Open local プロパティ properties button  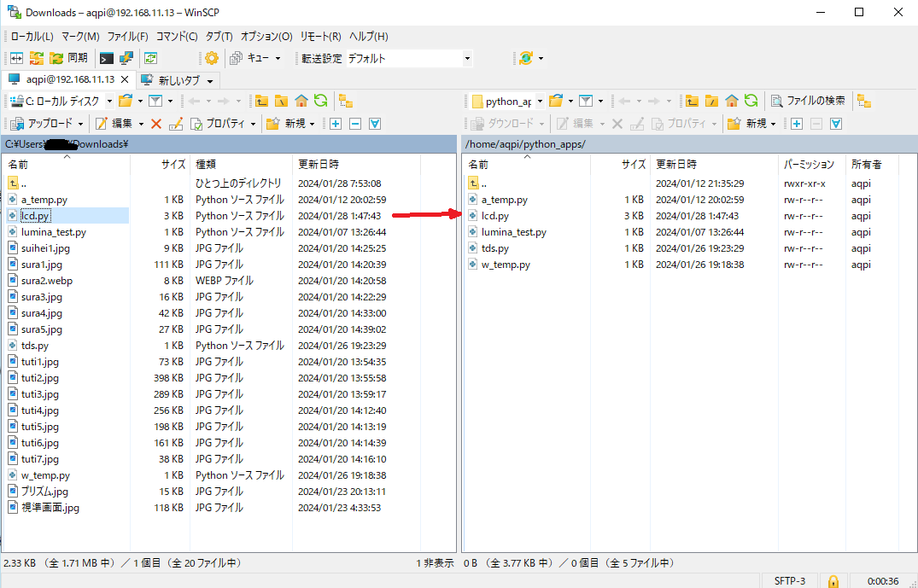point(218,124)
